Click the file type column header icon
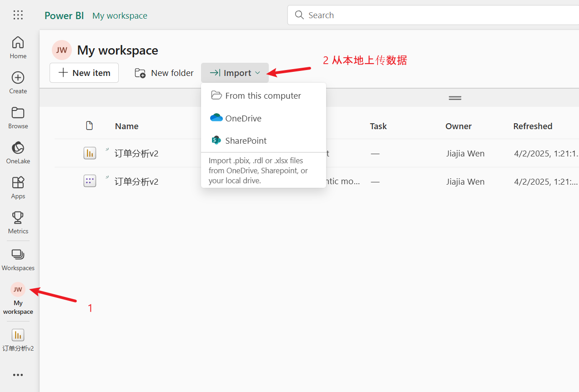Image resolution: width=579 pixels, height=392 pixels. pos(90,126)
